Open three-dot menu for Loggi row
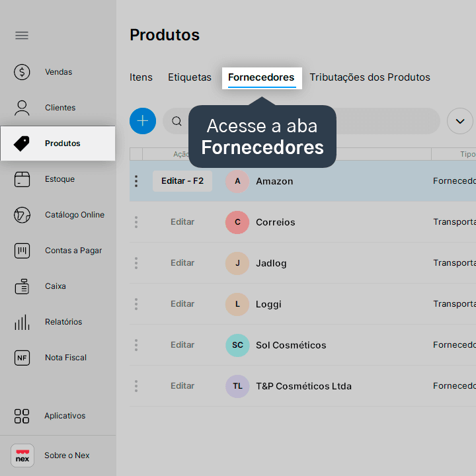This screenshot has width=476, height=476. [136, 304]
